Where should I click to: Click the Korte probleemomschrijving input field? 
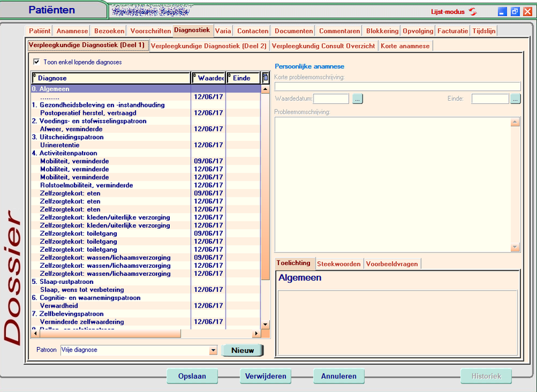pos(397,86)
